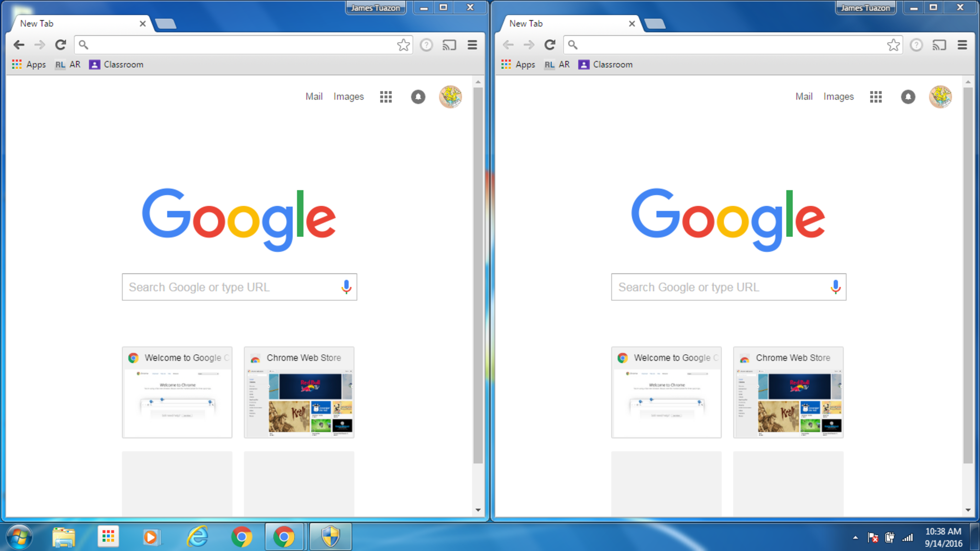Open the Google account avatar in right window
Screen dimensions: 980x551
tap(940, 97)
